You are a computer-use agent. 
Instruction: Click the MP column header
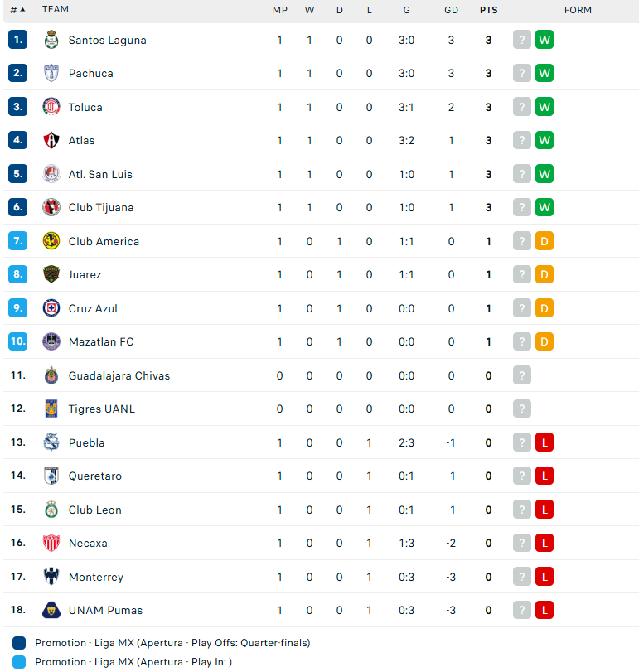pyautogui.click(x=280, y=10)
